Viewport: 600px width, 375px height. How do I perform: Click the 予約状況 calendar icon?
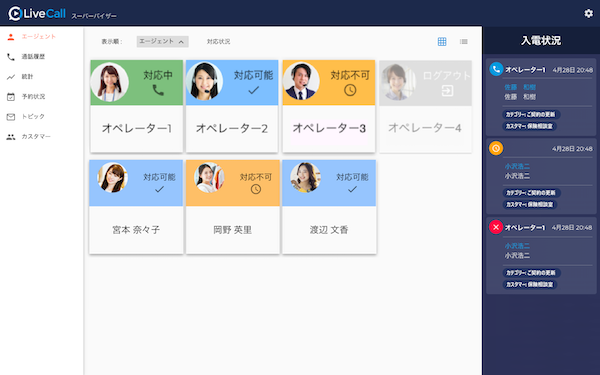[11, 97]
